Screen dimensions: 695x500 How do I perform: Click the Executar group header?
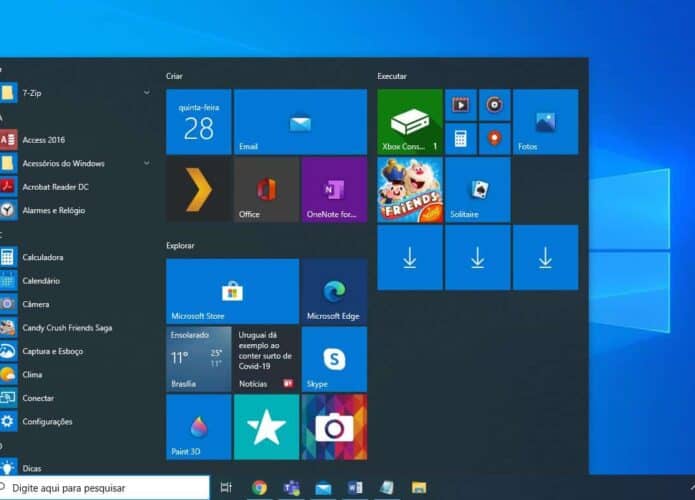[x=392, y=76]
